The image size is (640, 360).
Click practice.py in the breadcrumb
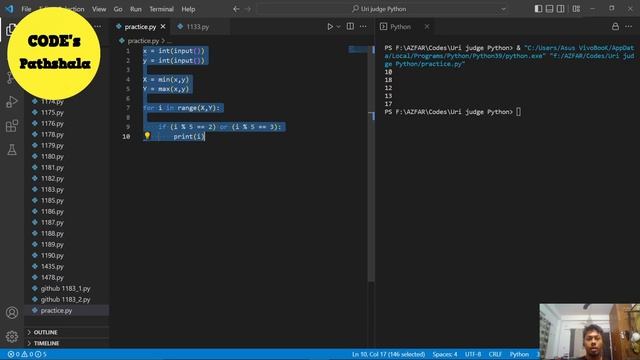click(x=143, y=40)
